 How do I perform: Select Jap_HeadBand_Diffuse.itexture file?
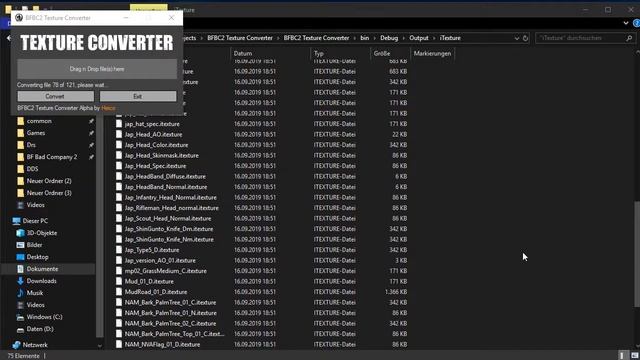[x=165, y=177]
